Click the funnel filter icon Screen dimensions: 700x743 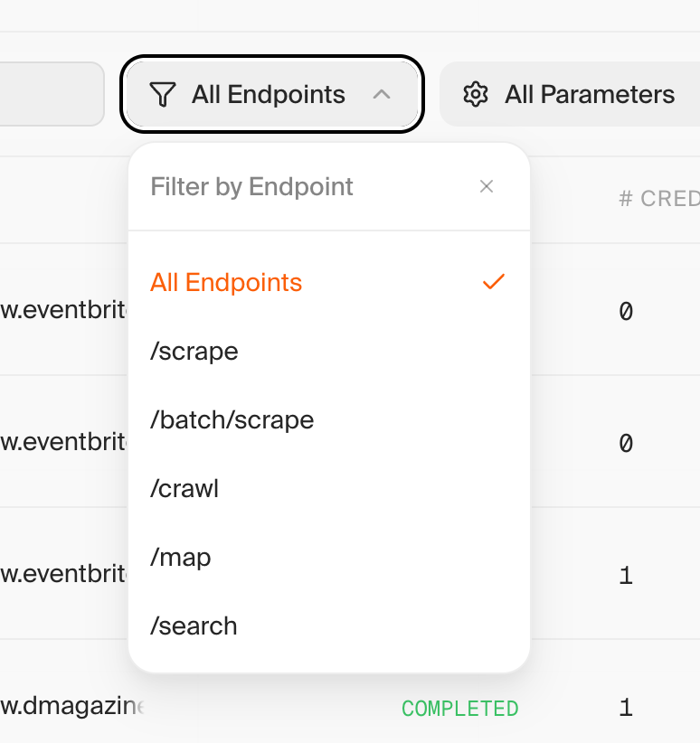coord(162,95)
